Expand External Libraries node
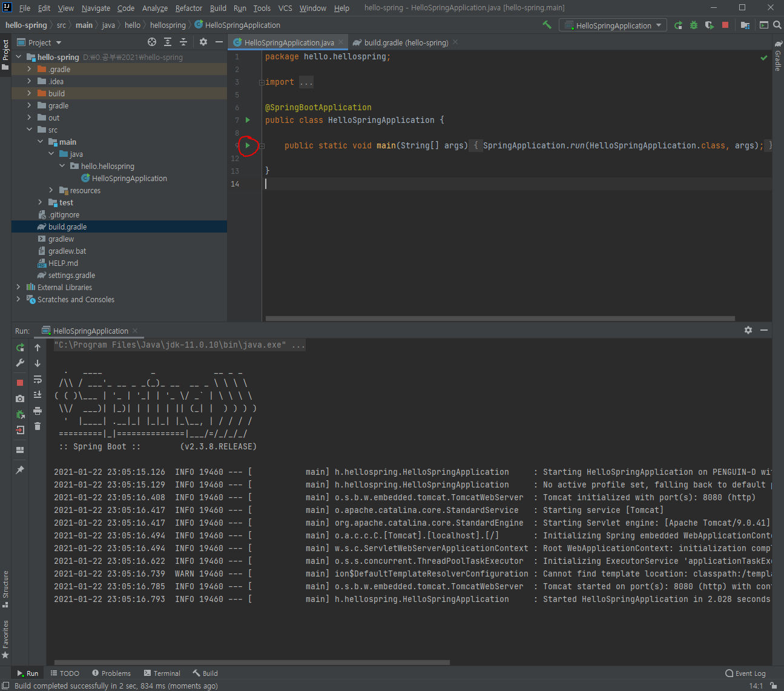 [x=18, y=287]
